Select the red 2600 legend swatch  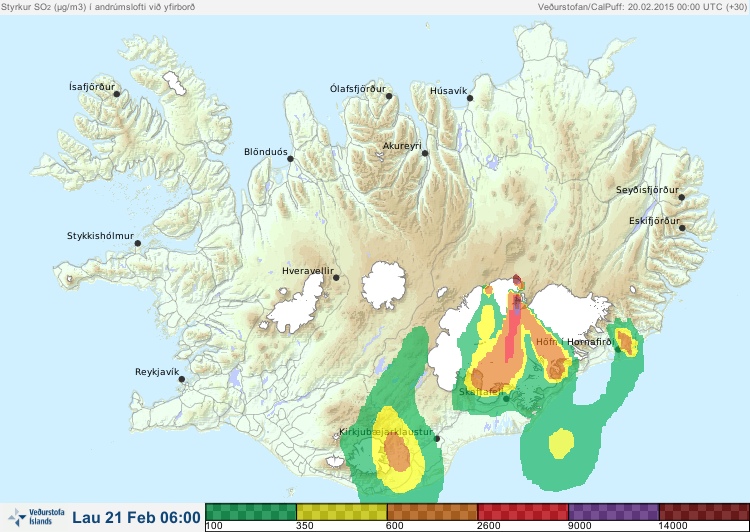tap(523, 512)
